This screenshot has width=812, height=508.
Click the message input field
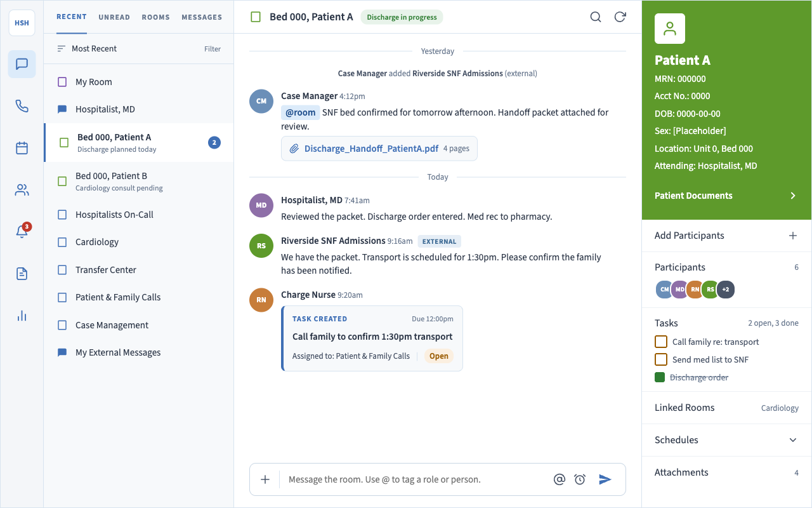coord(416,479)
